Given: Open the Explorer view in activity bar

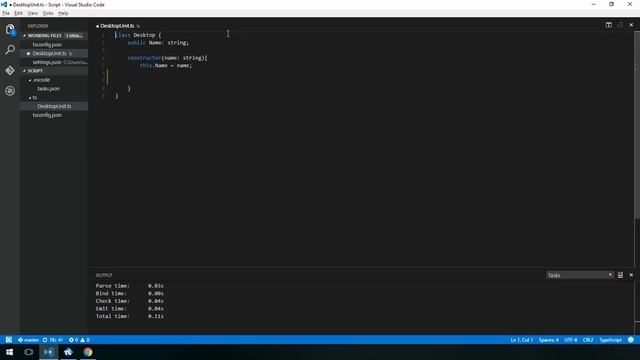Looking at the screenshot, I should pos(10,29).
